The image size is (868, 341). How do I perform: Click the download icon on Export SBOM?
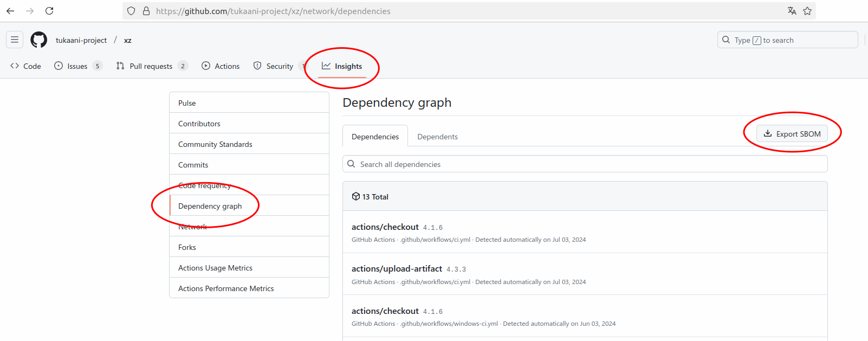click(x=768, y=133)
